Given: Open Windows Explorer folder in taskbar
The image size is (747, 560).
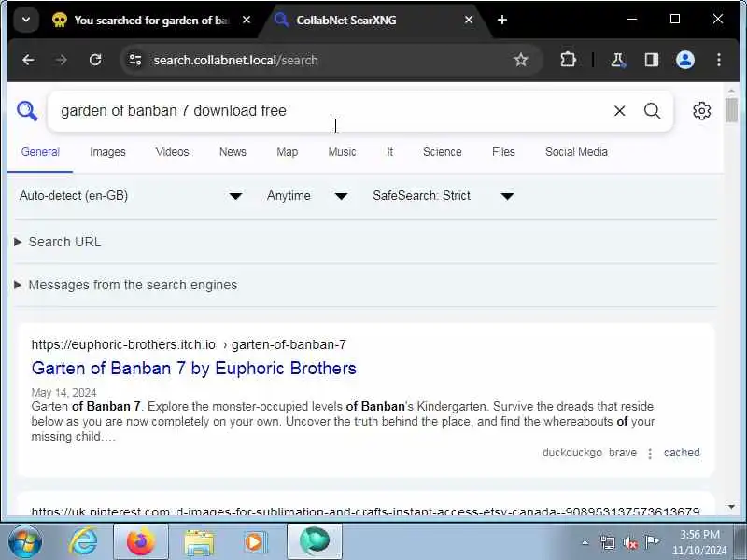Looking at the screenshot, I should pos(199,542).
